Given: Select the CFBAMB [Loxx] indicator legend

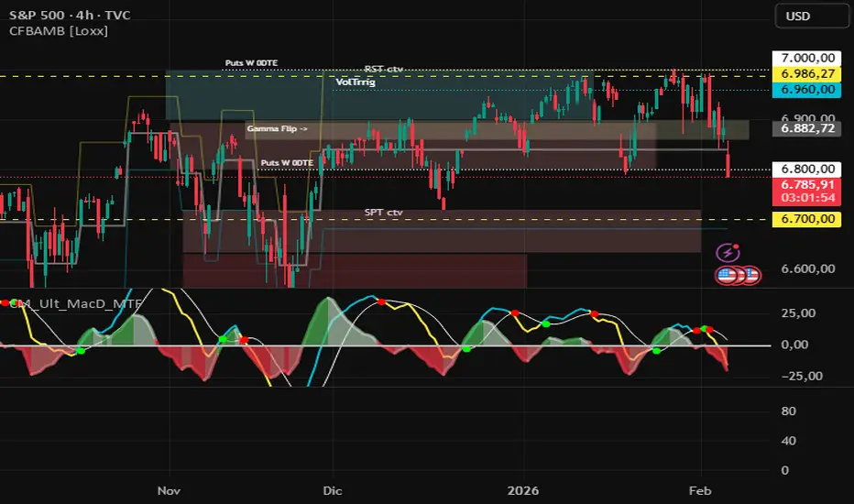Looking at the screenshot, I should point(59,30).
